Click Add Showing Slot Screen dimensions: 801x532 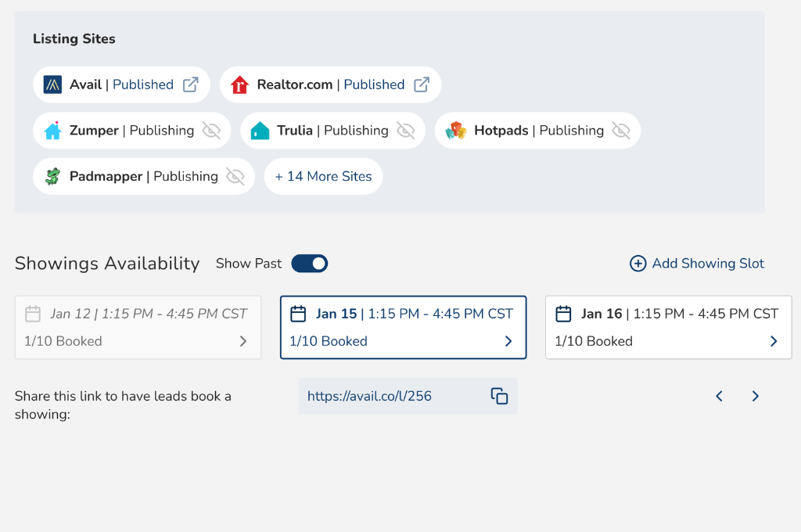[696, 264]
